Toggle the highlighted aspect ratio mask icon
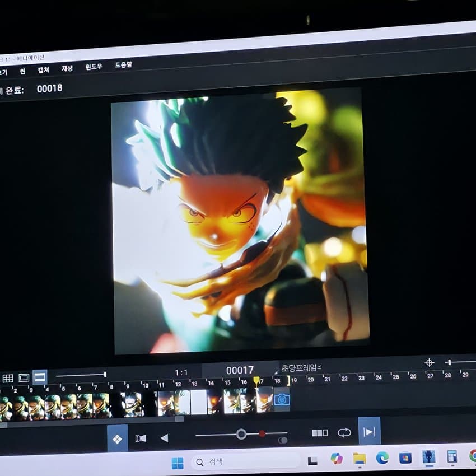476x476 pixels. 40,377
